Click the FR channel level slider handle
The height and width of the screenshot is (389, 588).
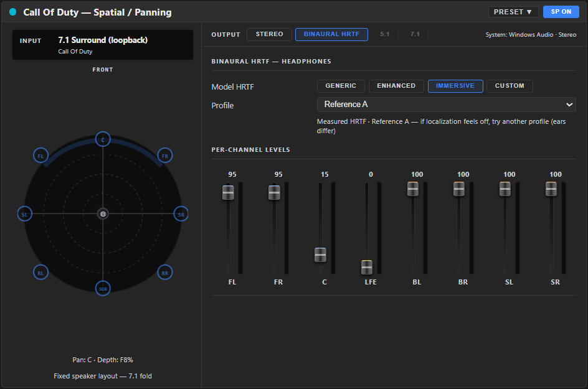(x=274, y=192)
